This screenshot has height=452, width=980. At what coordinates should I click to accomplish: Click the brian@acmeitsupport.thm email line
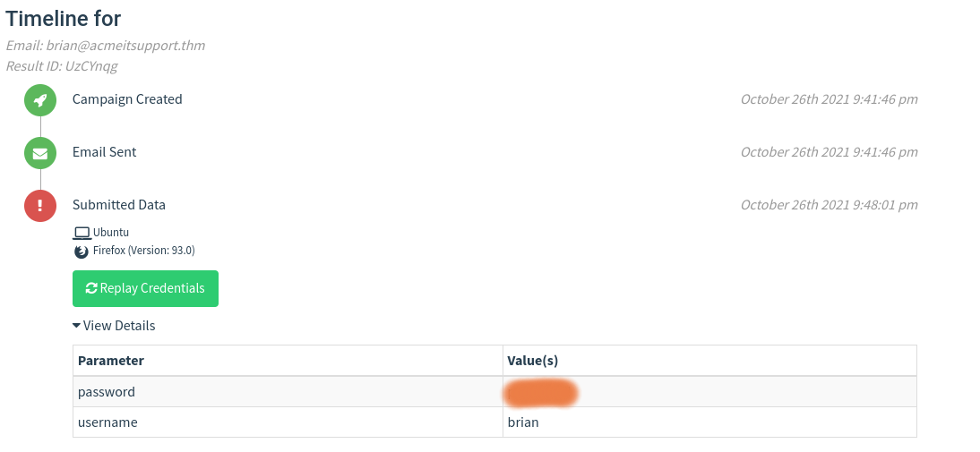[112, 45]
